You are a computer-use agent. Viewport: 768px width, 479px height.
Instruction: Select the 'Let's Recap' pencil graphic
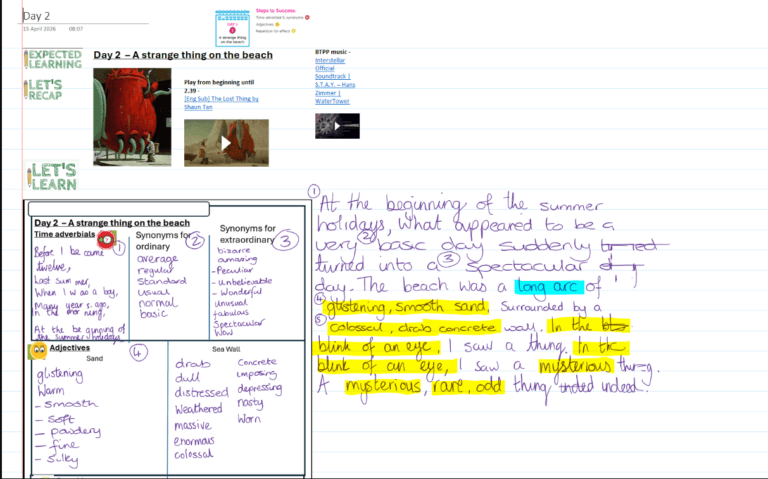coord(43,90)
